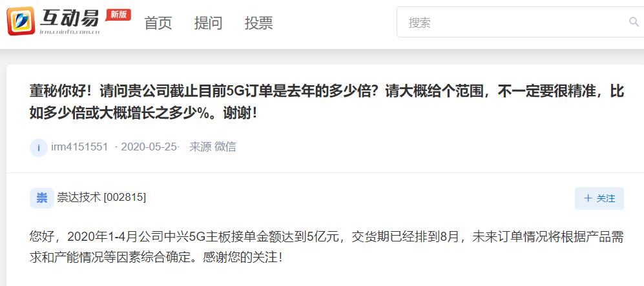Image resolution: width=644 pixels, height=286 pixels.
Task: Follow company with 关注 button
Action: [599, 199]
